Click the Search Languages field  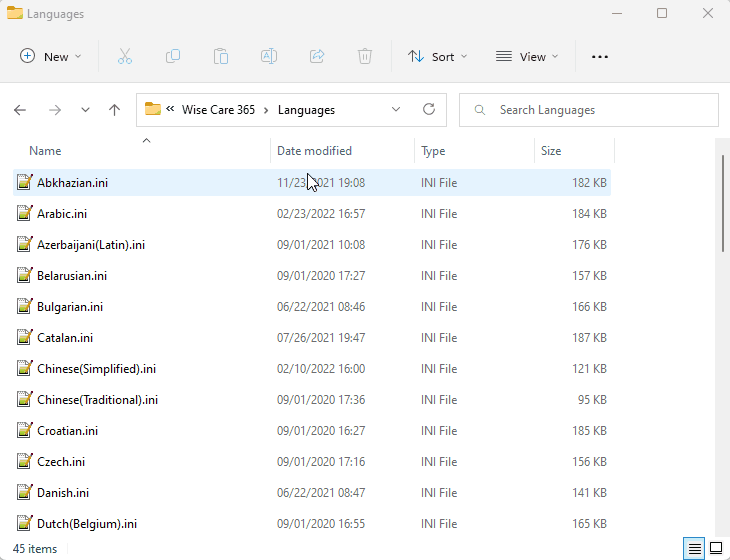tap(589, 110)
